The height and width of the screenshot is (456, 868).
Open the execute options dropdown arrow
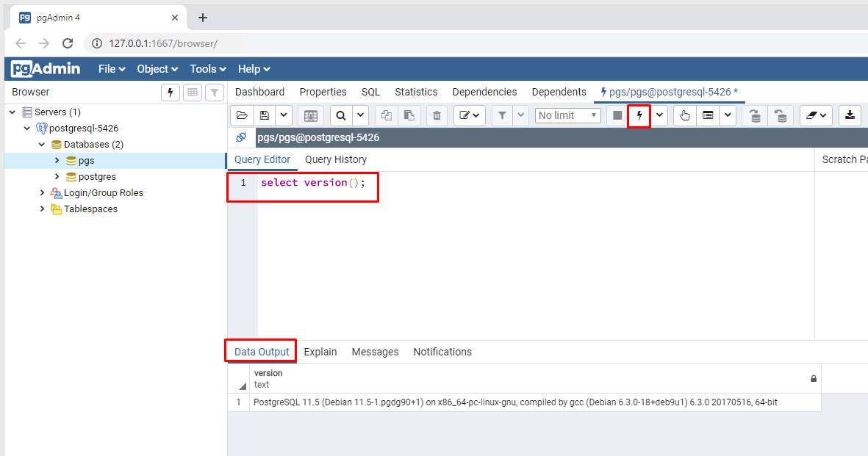659,115
